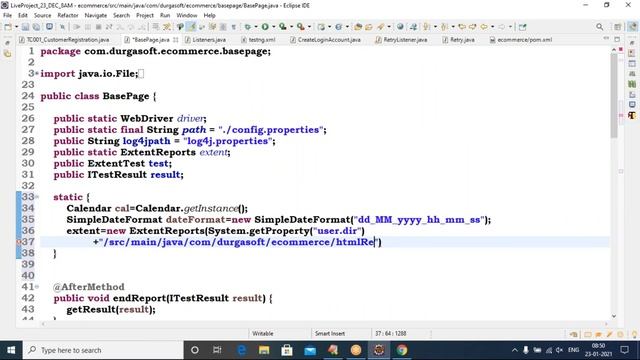Switch to RetryListener.java tab
Screen dimensions: 640x360
point(402,40)
